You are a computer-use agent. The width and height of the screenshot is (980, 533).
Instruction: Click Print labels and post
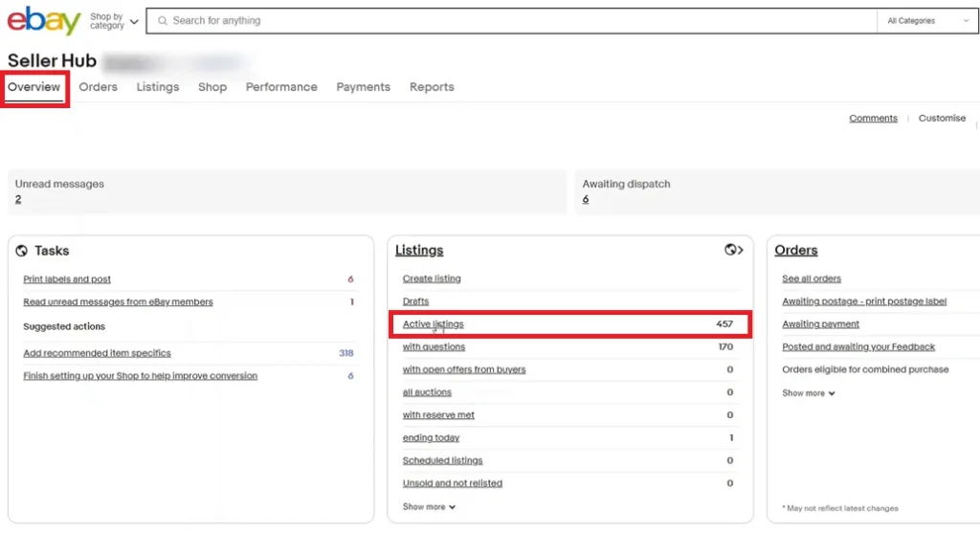[x=67, y=279]
